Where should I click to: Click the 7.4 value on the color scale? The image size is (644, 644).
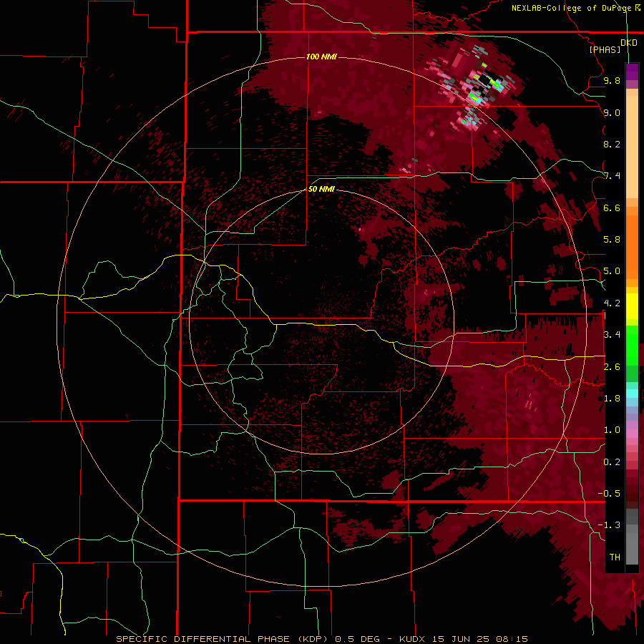[612, 176]
